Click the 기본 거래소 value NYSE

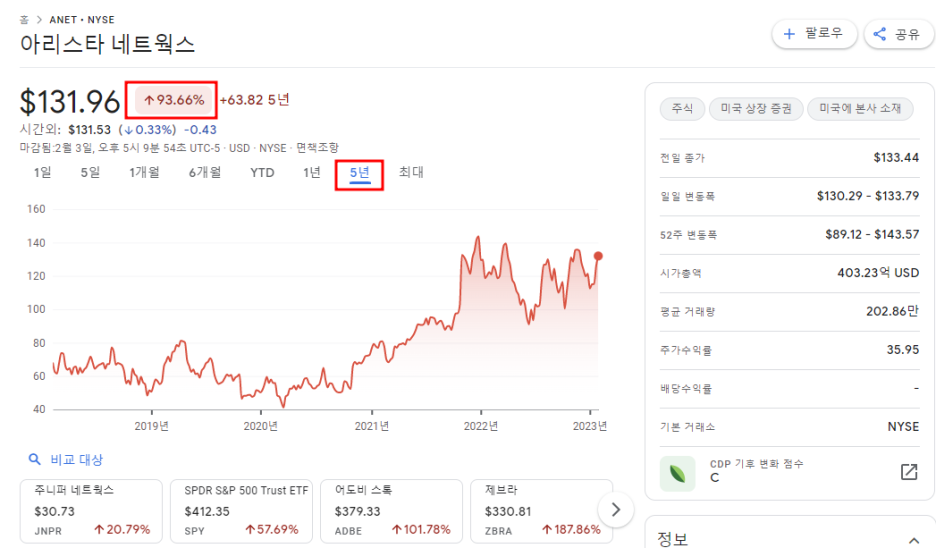[x=903, y=427]
